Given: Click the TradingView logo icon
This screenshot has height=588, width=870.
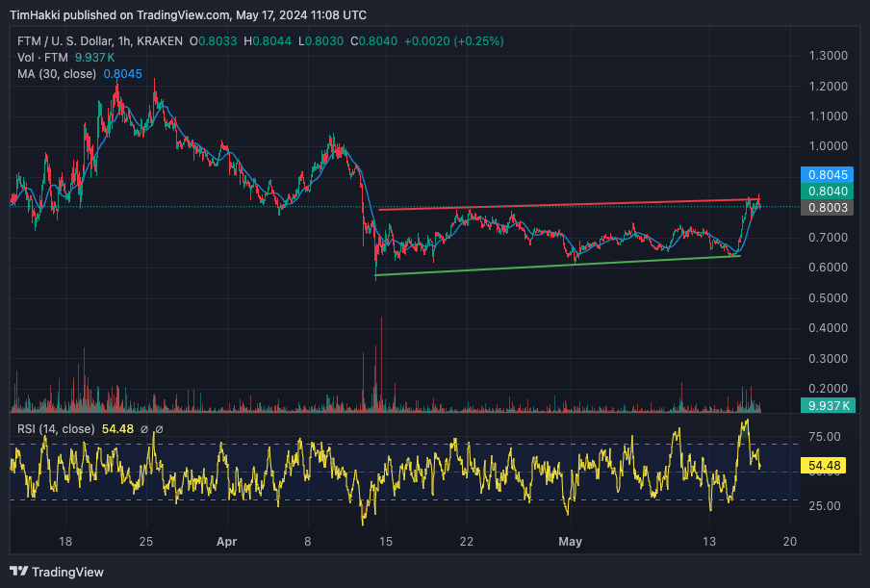Looking at the screenshot, I should pyautogui.click(x=19, y=571).
